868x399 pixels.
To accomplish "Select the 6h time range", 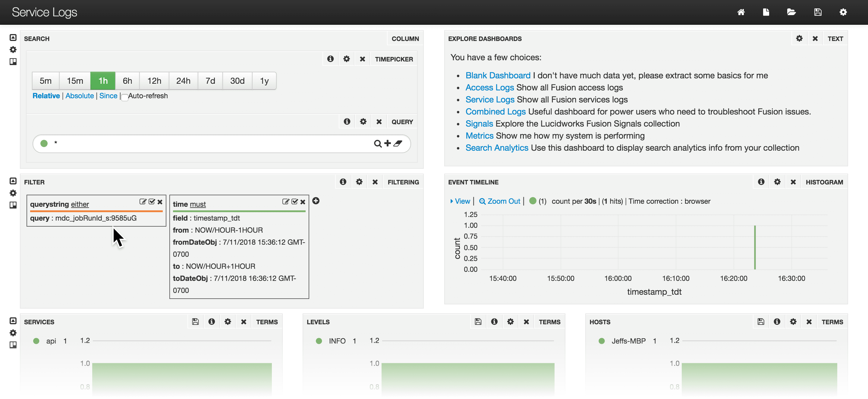I will click(x=127, y=81).
